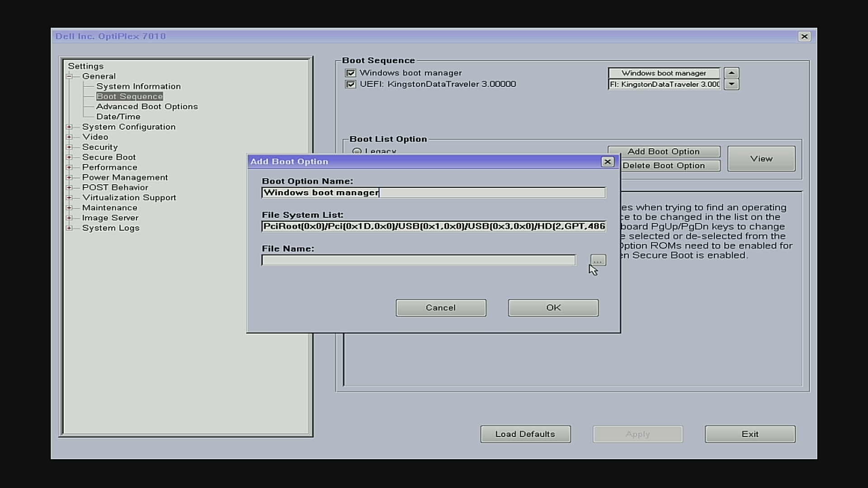Select the General tree item label
Image resolution: width=868 pixels, height=488 pixels.
pyautogui.click(x=99, y=76)
